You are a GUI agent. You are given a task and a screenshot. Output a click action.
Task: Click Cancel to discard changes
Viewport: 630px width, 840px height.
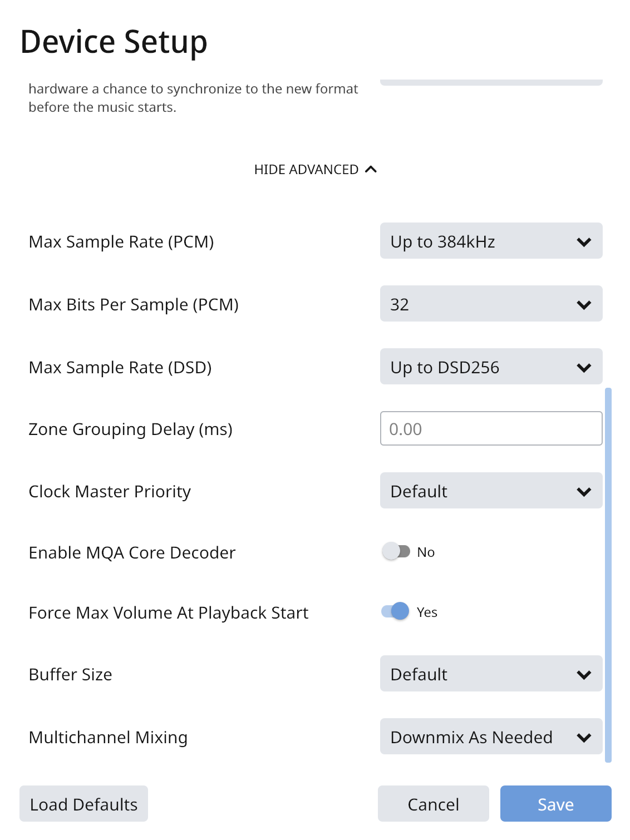point(433,804)
